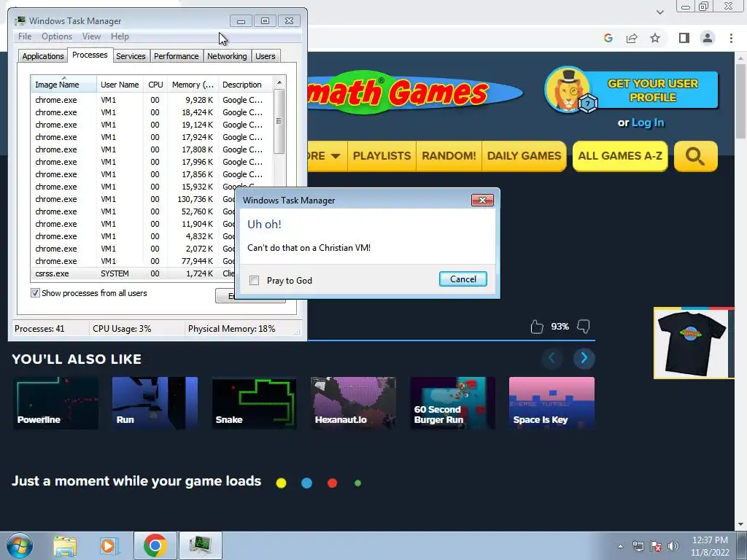Click Cancel in the Uh oh dialog
Viewport: 747px width, 560px height.
463,279
